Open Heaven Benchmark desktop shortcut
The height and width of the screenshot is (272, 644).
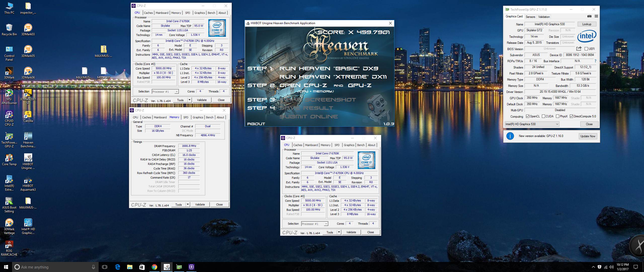click(x=28, y=140)
